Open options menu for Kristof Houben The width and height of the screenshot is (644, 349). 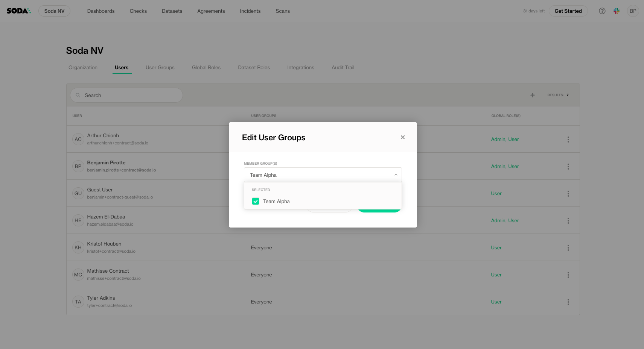click(x=568, y=248)
